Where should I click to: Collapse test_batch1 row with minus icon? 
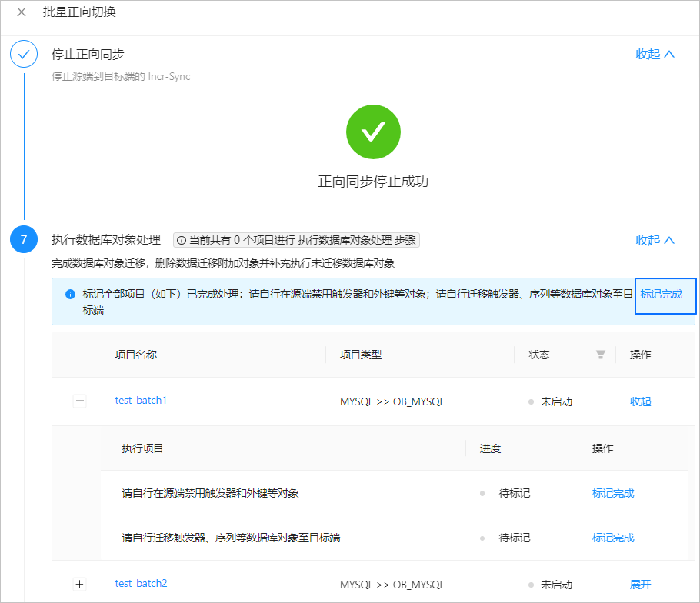[79, 401]
